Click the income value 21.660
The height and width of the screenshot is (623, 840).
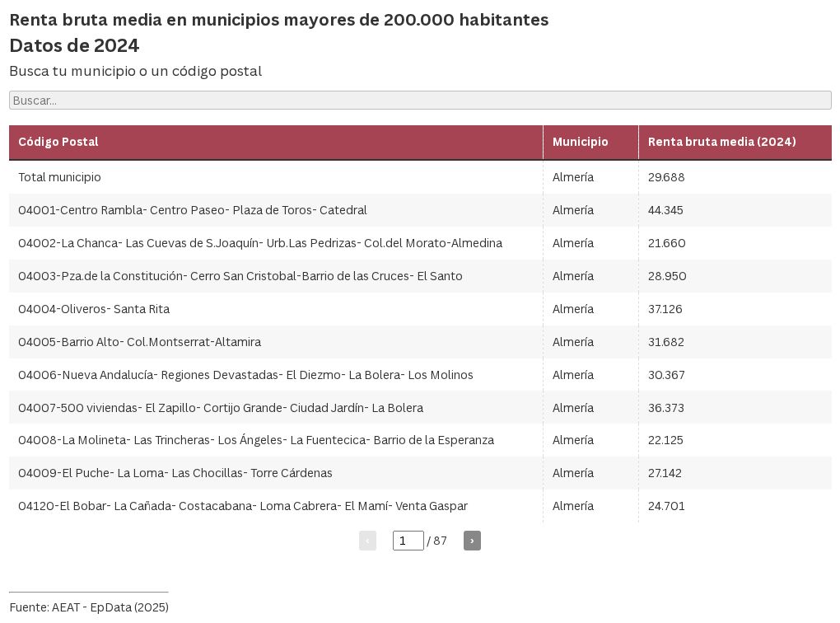666,243
